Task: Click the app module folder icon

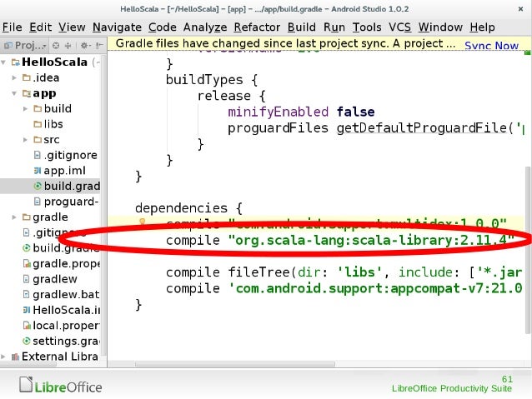Action: (27, 93)
